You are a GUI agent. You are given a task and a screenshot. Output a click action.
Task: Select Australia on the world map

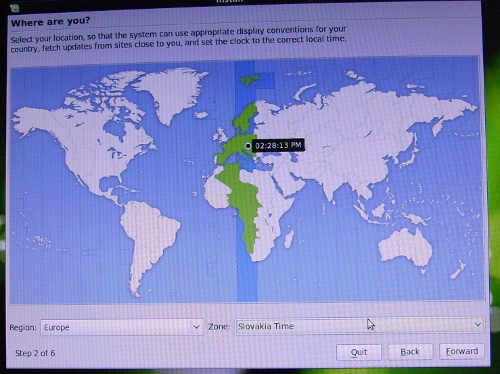point(404,247)
